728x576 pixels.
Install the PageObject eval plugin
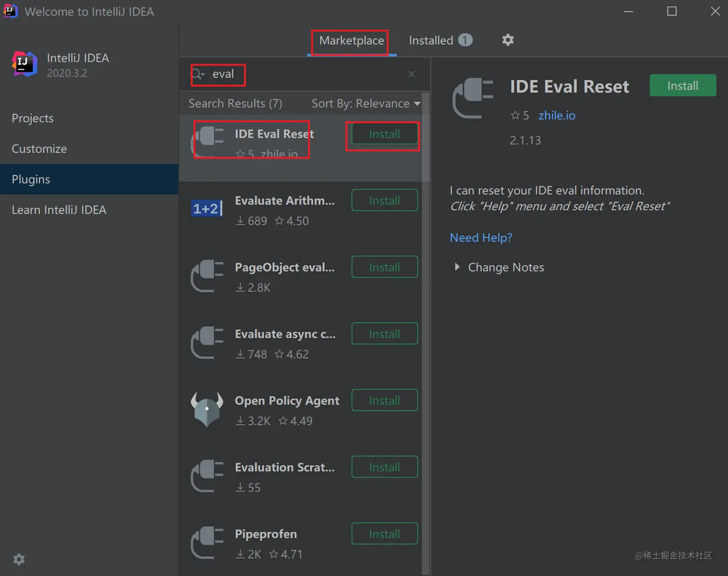point(385,267)
